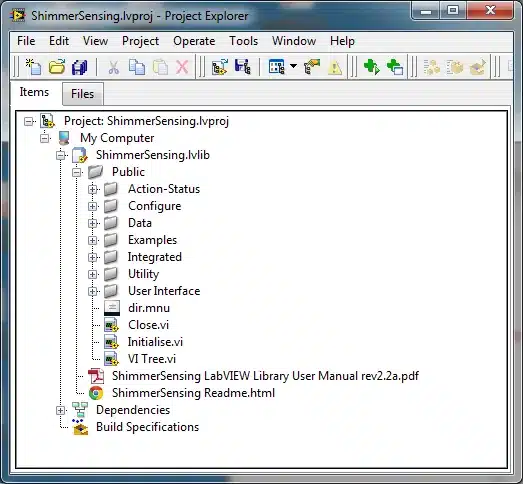
Task: Expand the Utility folder
Action: click(x=92, y=274)
